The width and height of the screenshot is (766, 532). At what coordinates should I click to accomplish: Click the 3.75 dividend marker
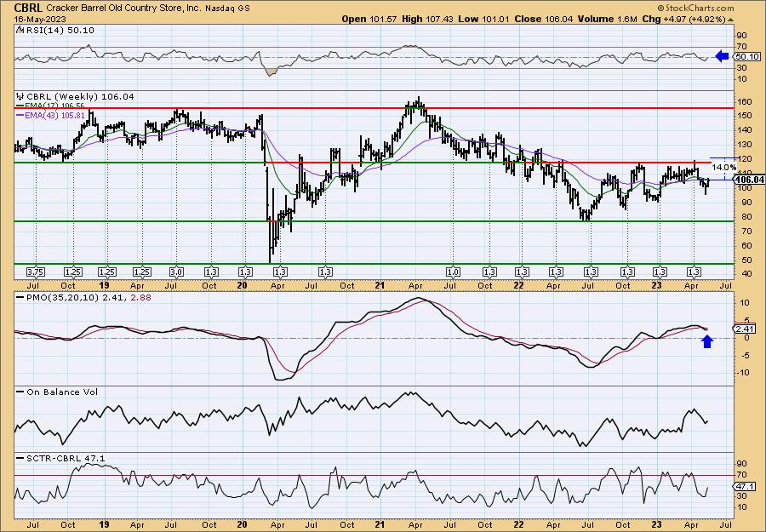click(x=36, y=272)
